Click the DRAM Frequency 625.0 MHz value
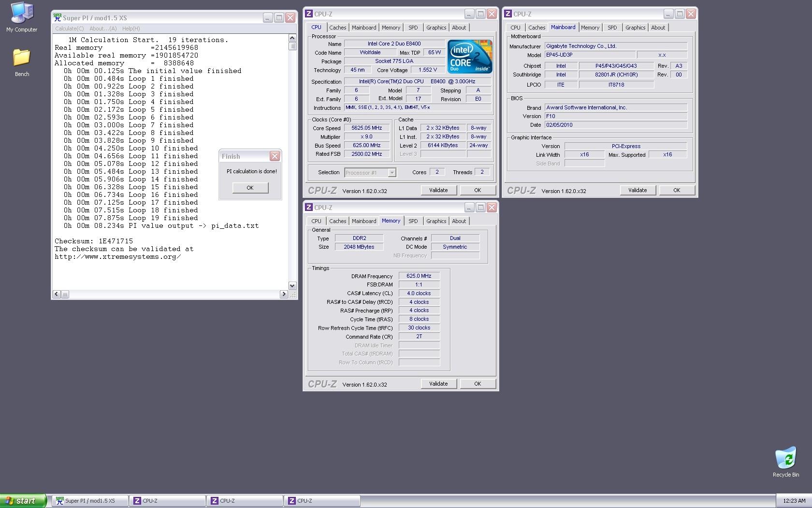Screen dimensions: 812x508 coord(419,276)
